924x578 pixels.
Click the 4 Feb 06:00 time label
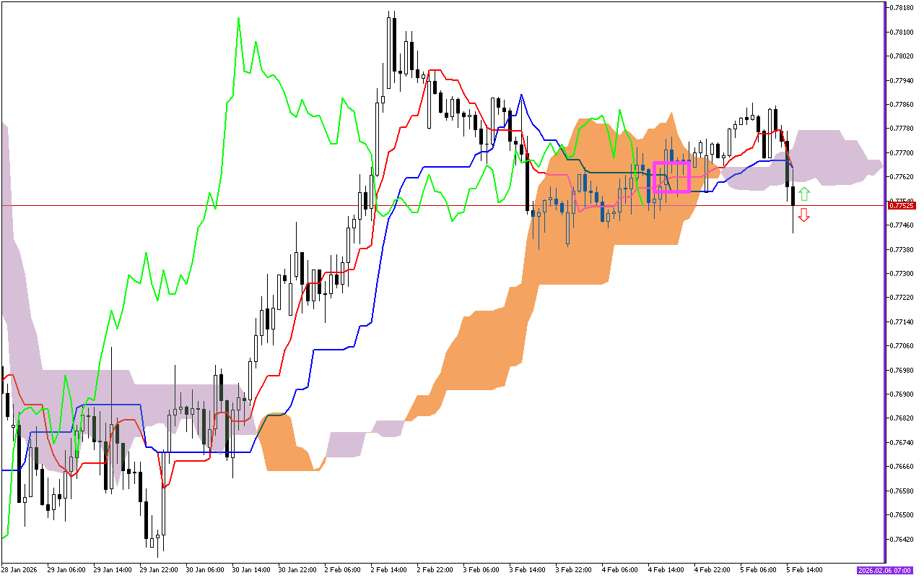pyautogui.click(x=619, y=570)
